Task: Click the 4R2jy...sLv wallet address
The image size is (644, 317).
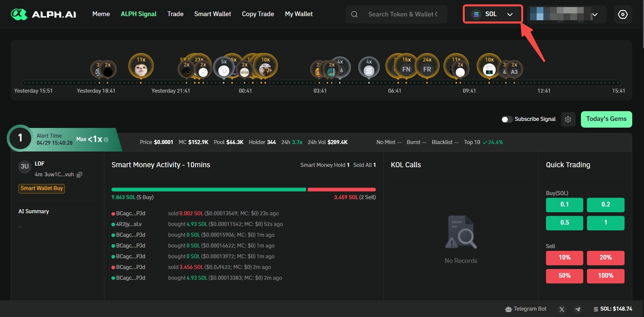Action: [129, 224]
